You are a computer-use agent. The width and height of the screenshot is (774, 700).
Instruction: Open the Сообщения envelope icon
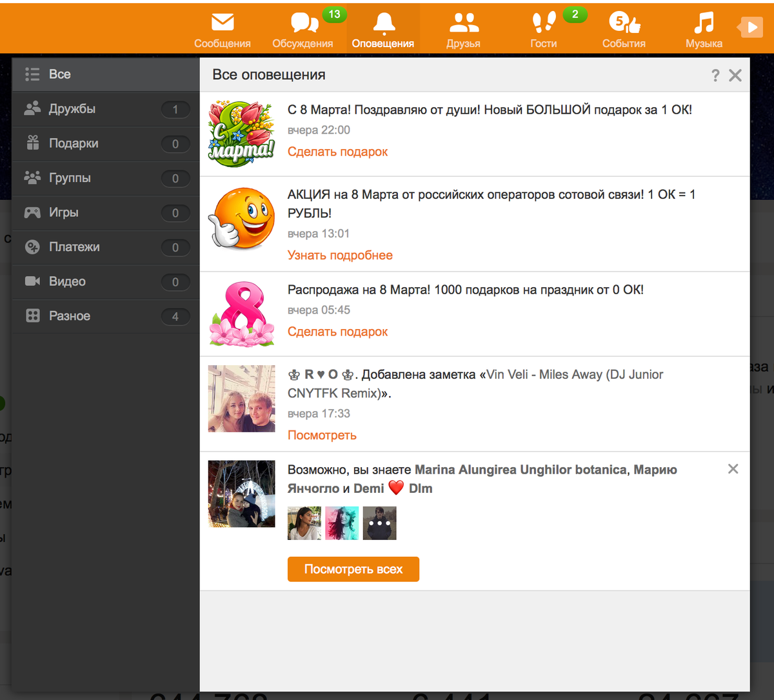point(223,23)
